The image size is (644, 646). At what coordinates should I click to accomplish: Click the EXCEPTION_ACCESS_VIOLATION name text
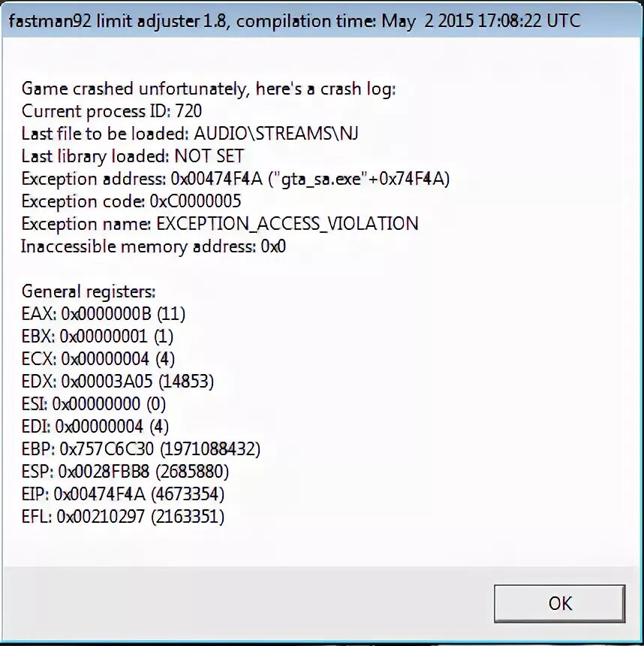[287, 224]
